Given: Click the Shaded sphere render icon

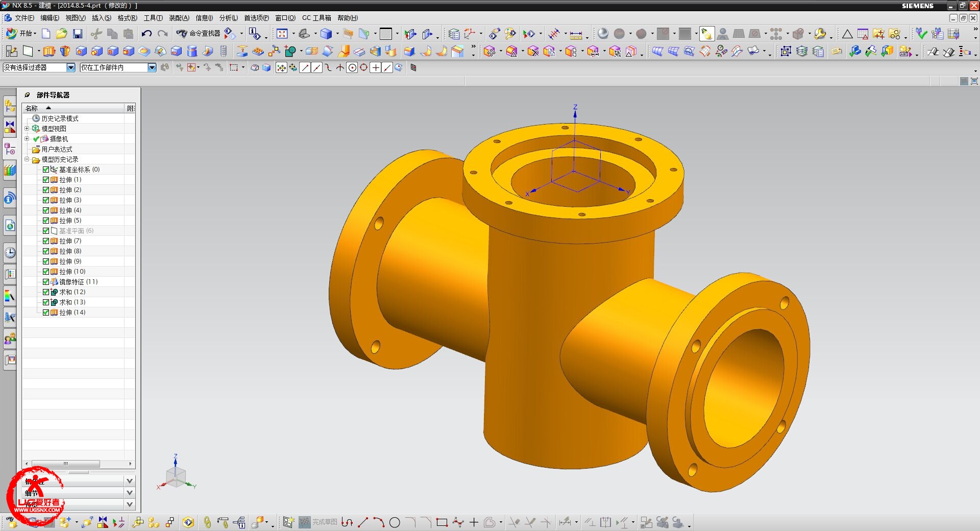Looking at the screenshot, I should (603, 34).
